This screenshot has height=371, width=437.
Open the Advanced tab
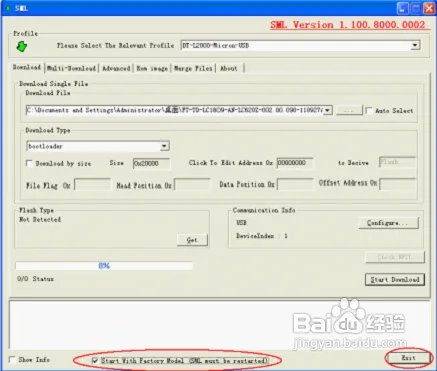click(x=116, y=68)
